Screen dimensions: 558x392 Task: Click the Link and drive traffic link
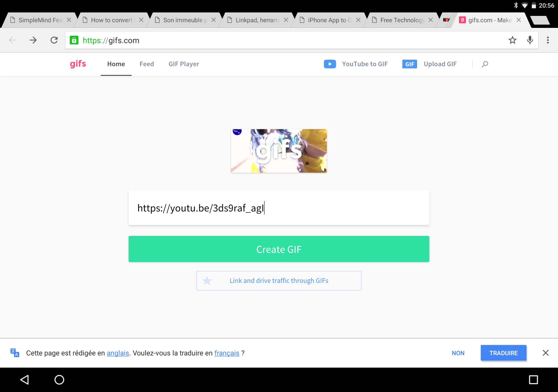(279, 280)
